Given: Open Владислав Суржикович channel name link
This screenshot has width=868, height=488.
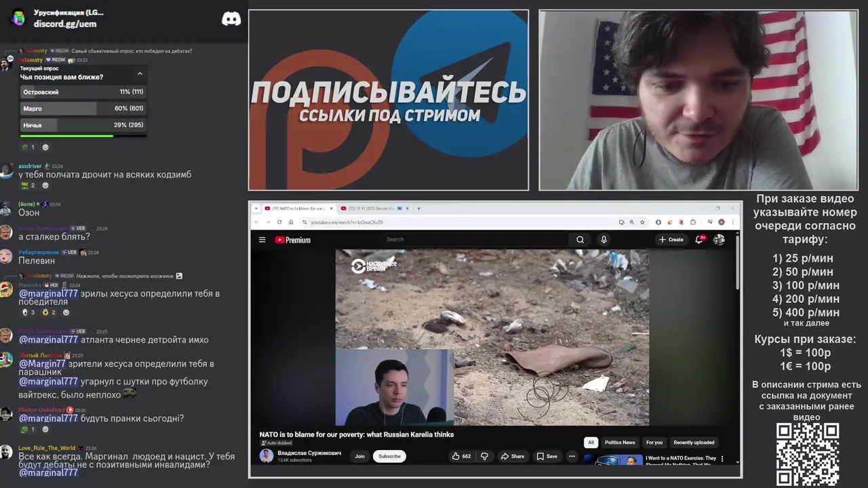Looking at the screenshot, I should point(309,453).
